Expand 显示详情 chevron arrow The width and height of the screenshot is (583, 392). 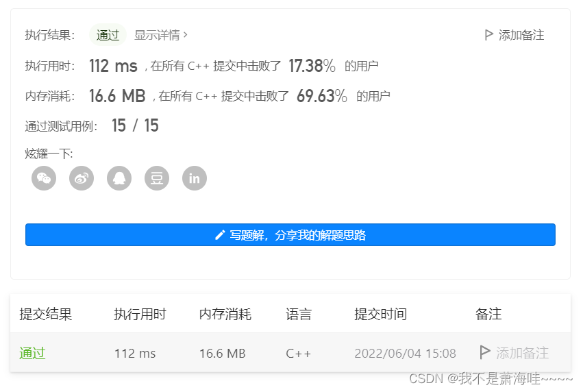click(x=185, y=35)
